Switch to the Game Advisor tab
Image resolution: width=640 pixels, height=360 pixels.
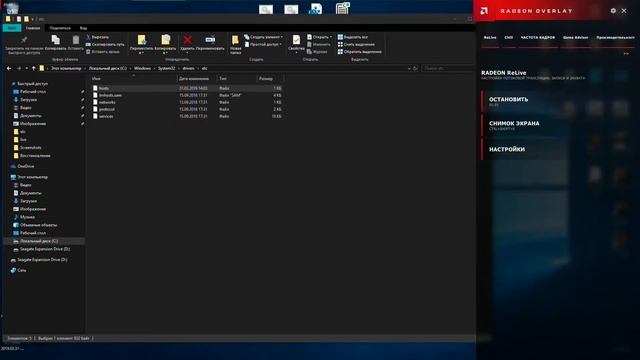coord(576,38)
